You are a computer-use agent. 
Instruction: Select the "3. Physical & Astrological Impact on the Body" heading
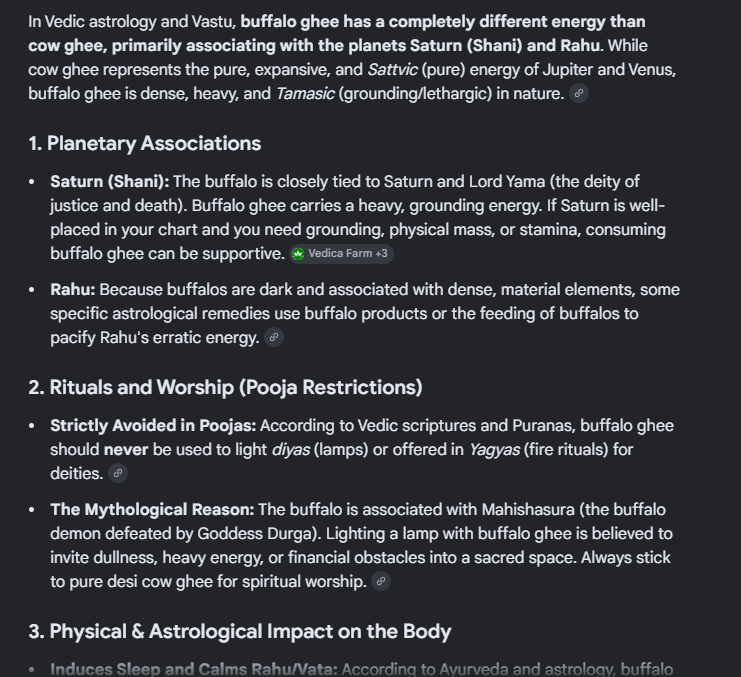tap(240, 632)
